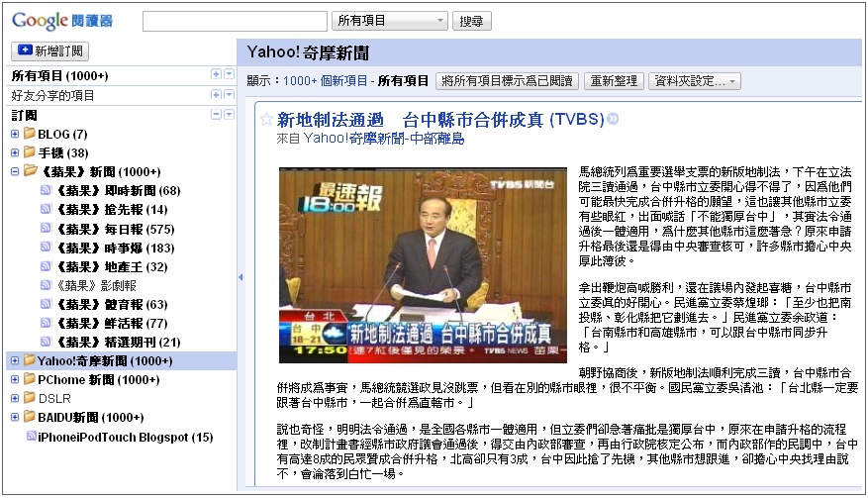
Task: Expand the Yahoo!奇摩新聞 folder
Action: point(15,360)
